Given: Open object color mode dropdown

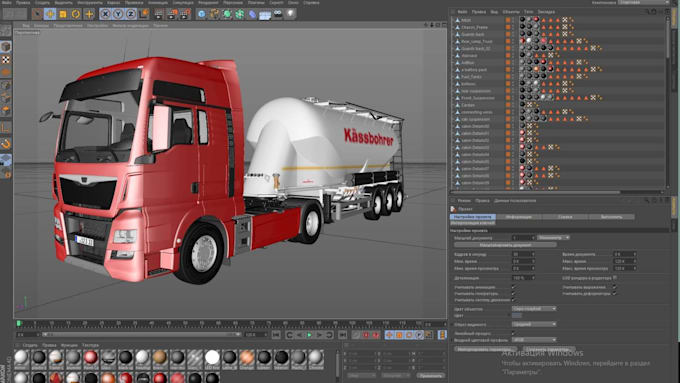Looking at the screenshot, I should click(x=534, y=309).
